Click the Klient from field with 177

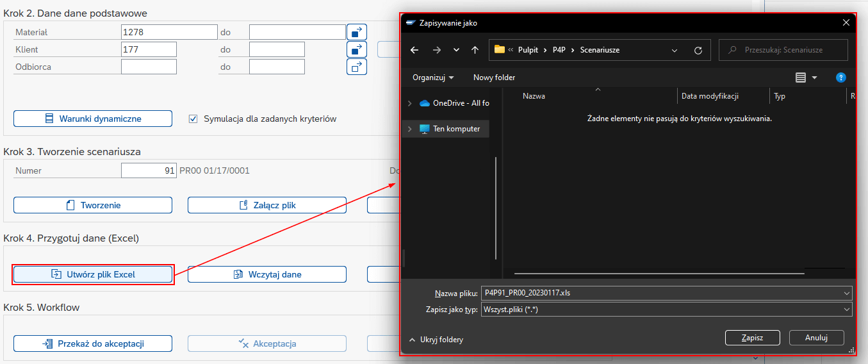tap(149, 49)
